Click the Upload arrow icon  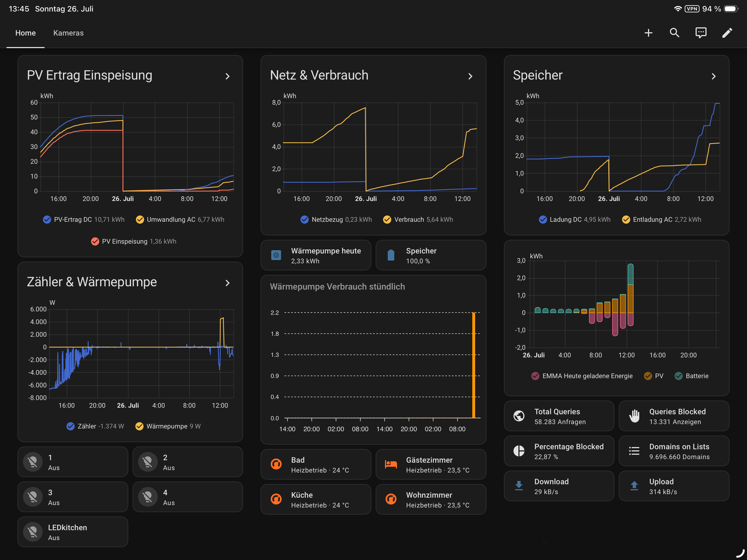click(x=634, y=486)
